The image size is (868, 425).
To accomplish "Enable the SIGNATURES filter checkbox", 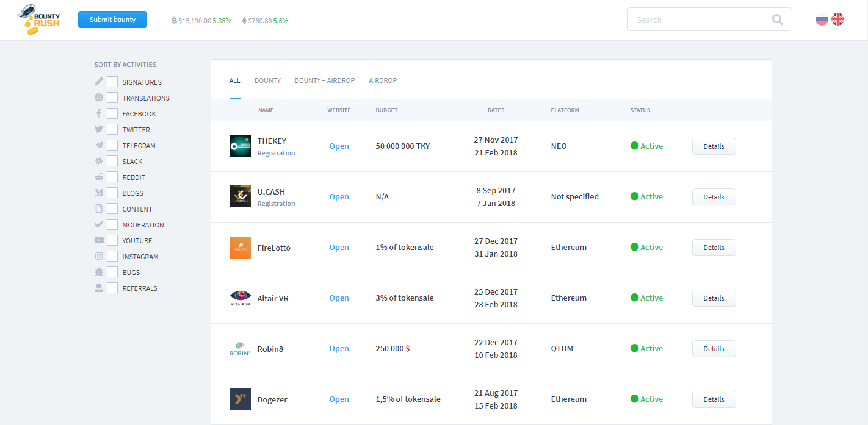I will click(112, 82).
